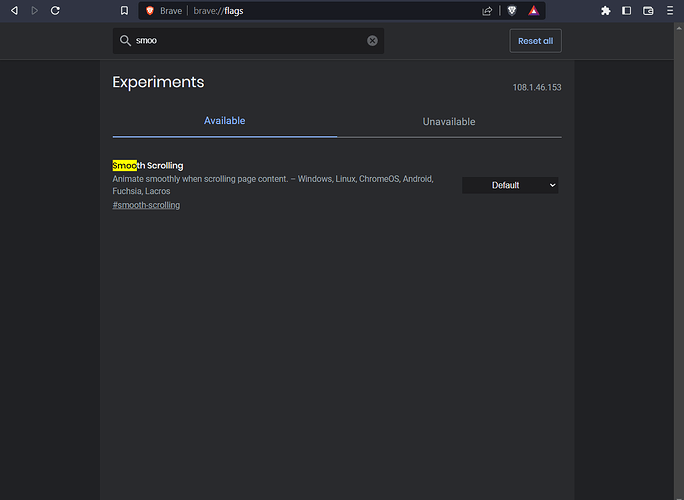Click version number 108.1.46.153
The width and height of the screenshot is (684, 500).
point(537,87)
